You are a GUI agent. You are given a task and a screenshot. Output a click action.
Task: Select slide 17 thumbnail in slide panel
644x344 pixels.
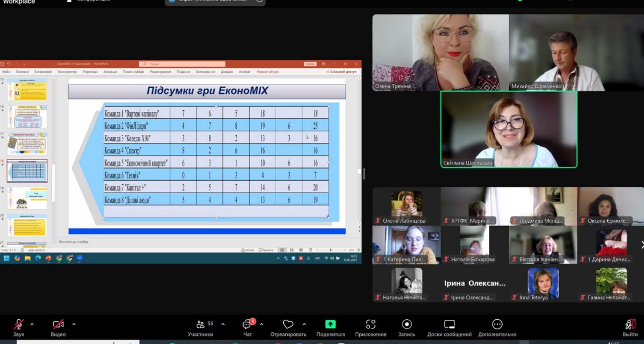(27, 144)
